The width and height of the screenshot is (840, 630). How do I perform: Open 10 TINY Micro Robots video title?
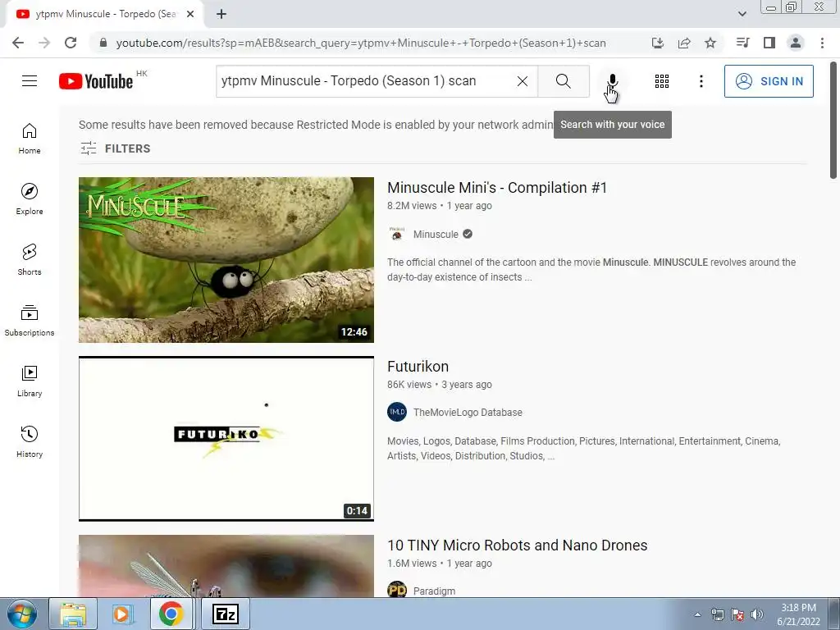coord(517,546)
